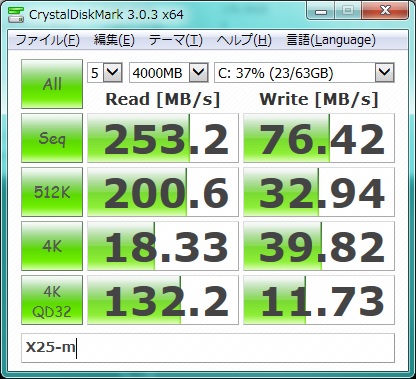Minimize the CrystalDiskMark window
Viewport: 416px width, 379px height.
coord(320,11)
